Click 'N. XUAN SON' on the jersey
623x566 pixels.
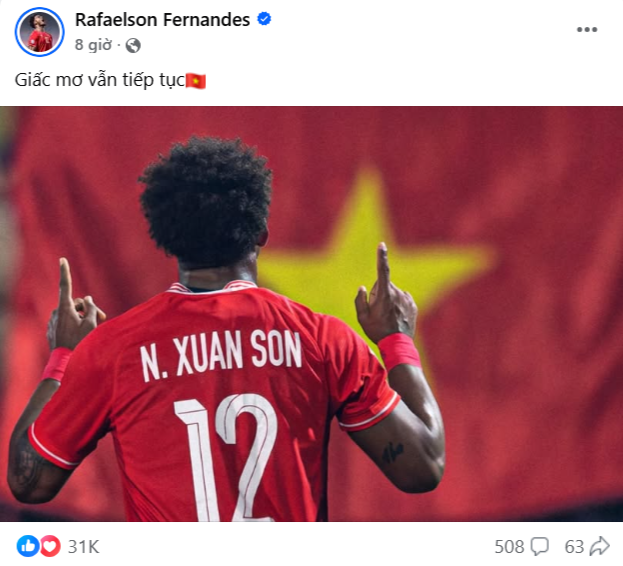[x=221, y=355]
